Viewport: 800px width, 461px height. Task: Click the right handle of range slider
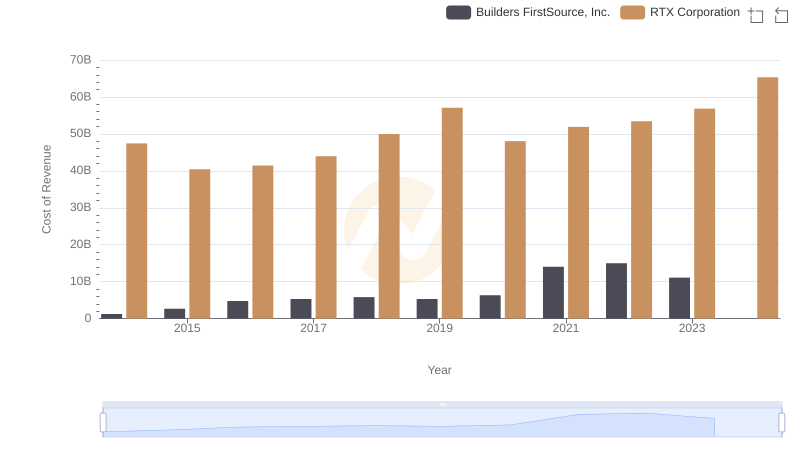781,423
